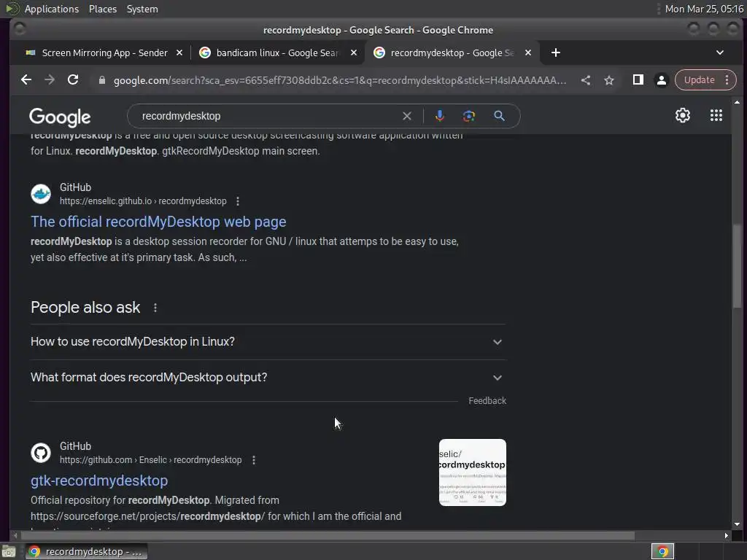Click the https://enselic.github.io › recordmydesktop URL text
The image size is (747, 560).
pyautogui.click(x=143, y=201)
